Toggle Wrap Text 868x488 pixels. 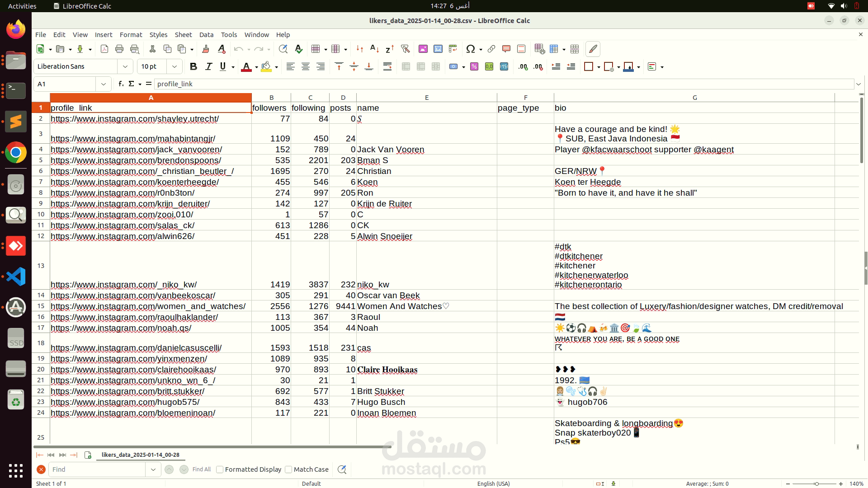(387, 67)
